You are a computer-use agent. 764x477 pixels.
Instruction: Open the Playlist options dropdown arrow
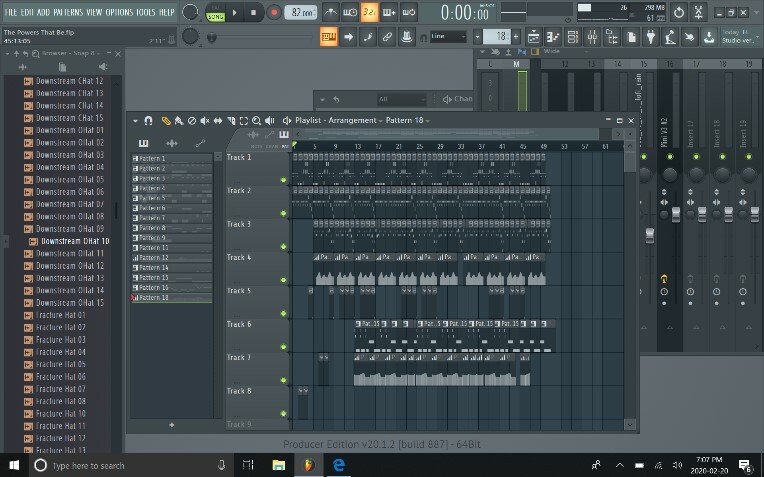tap(135, 121)
